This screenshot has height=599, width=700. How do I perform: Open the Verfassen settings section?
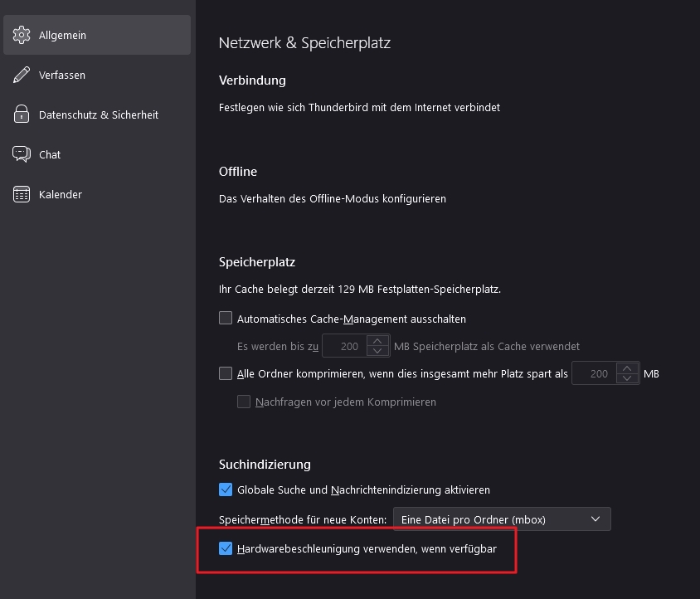[x=62, y=75]
